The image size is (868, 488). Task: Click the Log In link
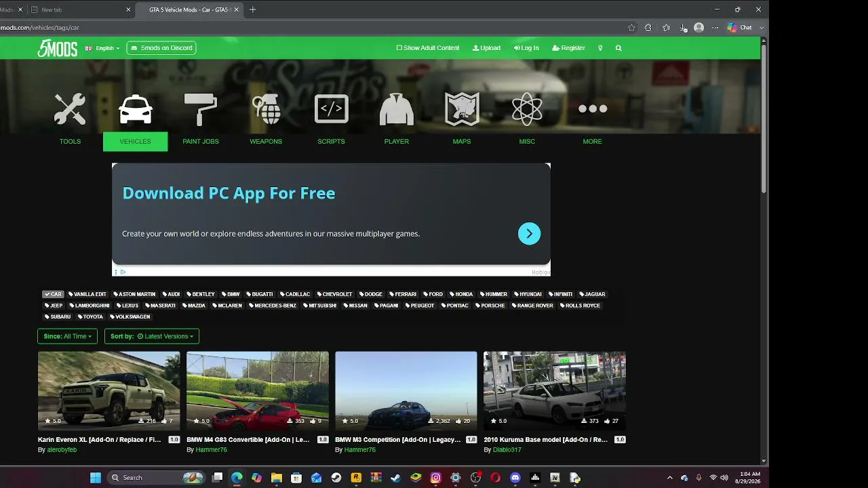[x=526, y=48]
